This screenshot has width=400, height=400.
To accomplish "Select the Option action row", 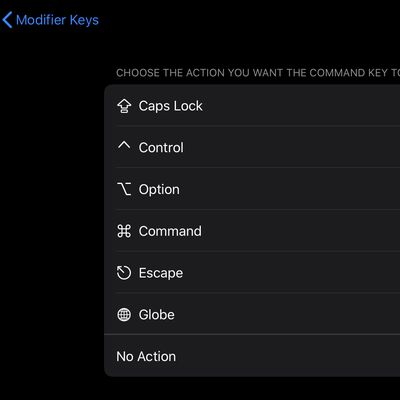I will tap(252, 189).
